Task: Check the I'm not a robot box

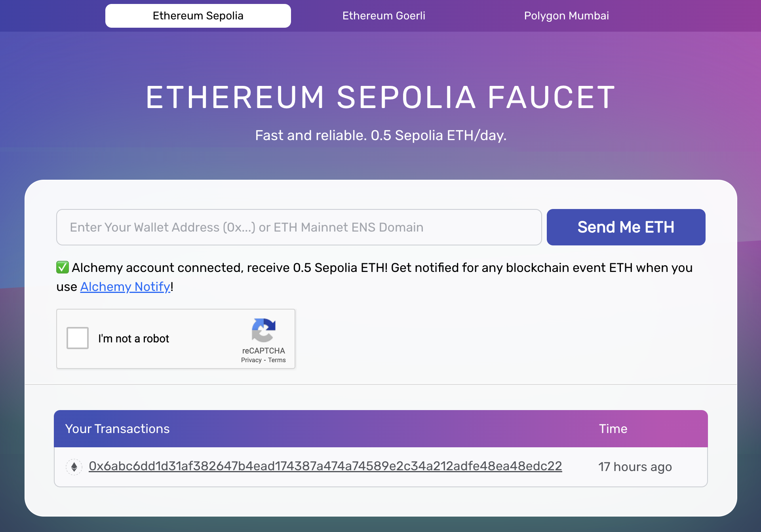Action: coord(78,338)
